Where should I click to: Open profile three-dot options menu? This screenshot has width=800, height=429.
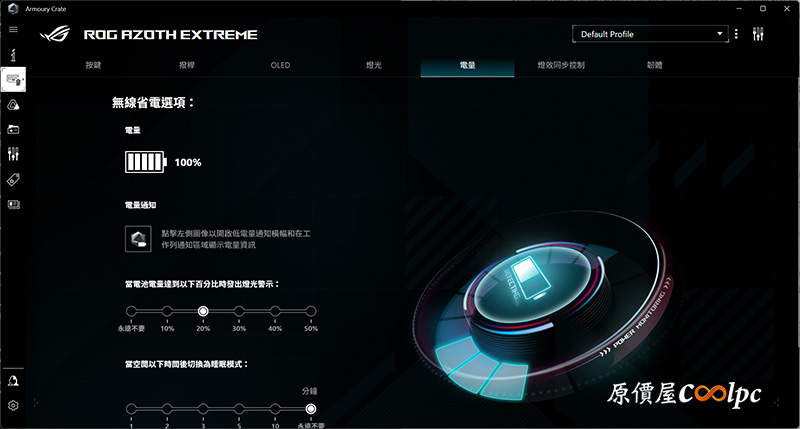tap(736, 34)
